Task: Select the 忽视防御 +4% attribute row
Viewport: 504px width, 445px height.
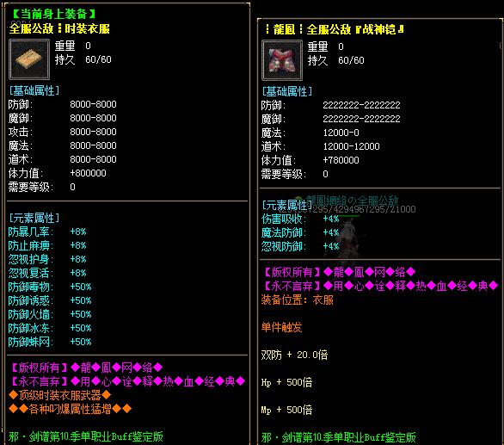Action: tap(300, 246)
